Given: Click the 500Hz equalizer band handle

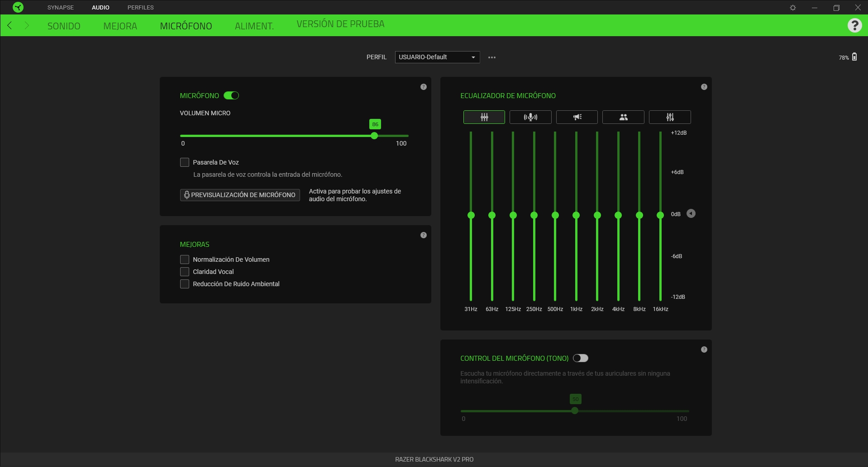Looking at the screenshot, I should [x=555, y=215].
